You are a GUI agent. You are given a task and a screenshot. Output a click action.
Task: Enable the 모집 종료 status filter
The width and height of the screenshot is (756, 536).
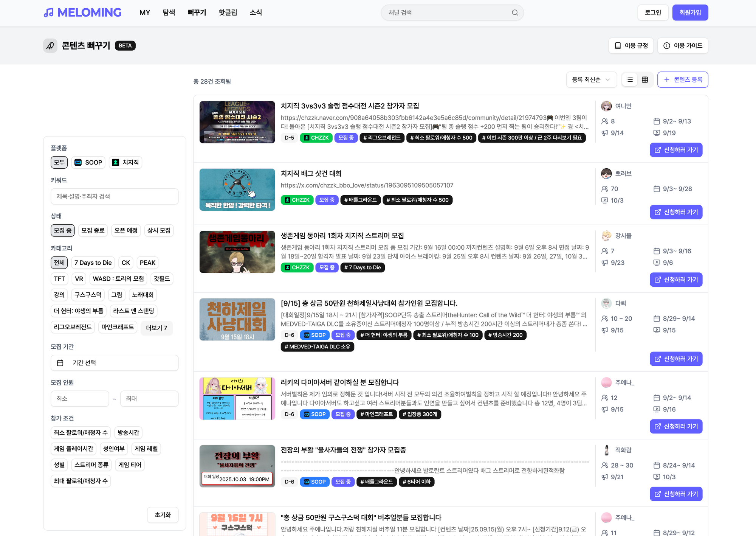click(x=93, y=230)
